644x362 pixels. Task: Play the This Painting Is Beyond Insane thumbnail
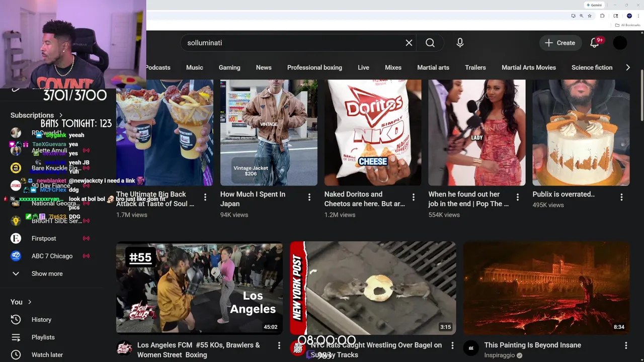click(x=546, y=288)
